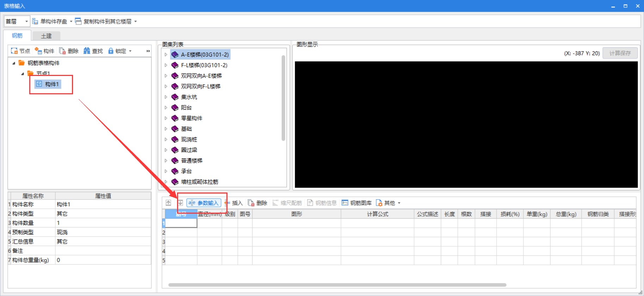This screenshot has height=296, width=644.
Task: Open the 单构件存盘 dropdown arrow
Action: click(x=71, y=22)
